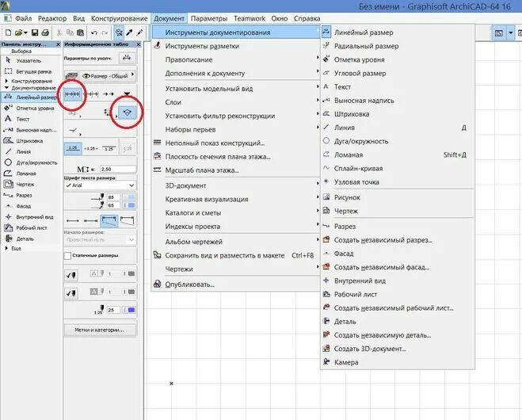Click the New document icon in toolbar
The height and width of the screenshot is (420, 522).
8,32
